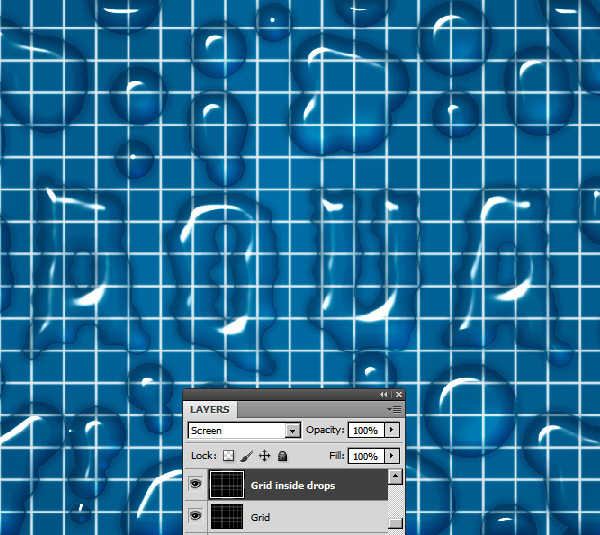600x535 pixels.
Task: Select the Grid inside drops layer thumbnail
Action: [x=225, y=485]
